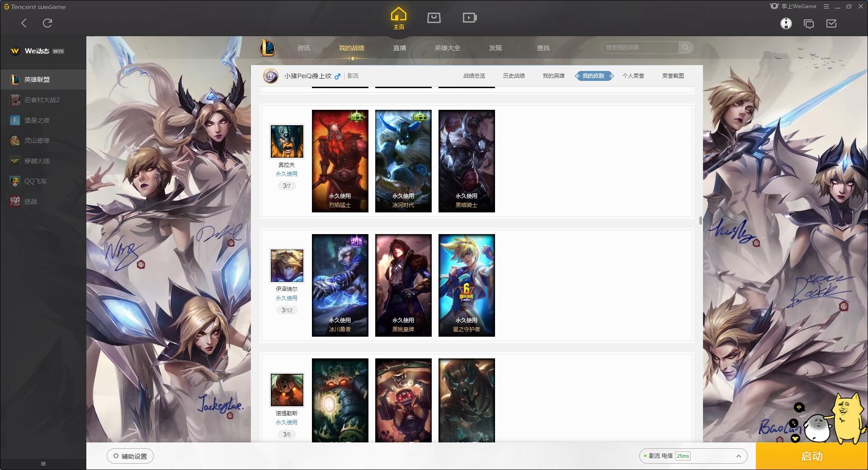Click the page vertical scrollbar thumb
The image size is (868, 470).
pos(700,221)
